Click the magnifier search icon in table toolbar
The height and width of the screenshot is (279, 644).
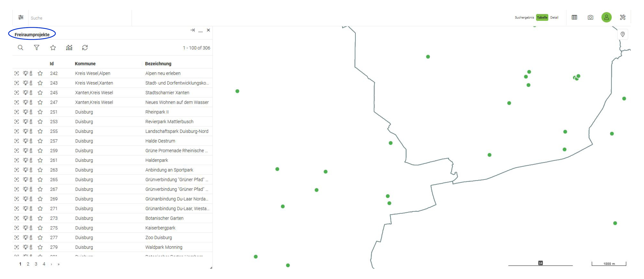click(20, 48)
